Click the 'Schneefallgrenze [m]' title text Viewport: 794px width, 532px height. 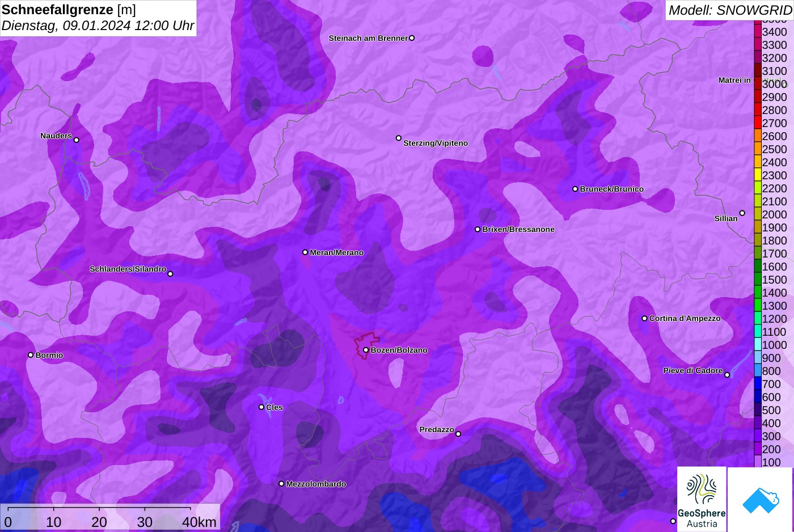pyautogui.click(x=69, y=10)
